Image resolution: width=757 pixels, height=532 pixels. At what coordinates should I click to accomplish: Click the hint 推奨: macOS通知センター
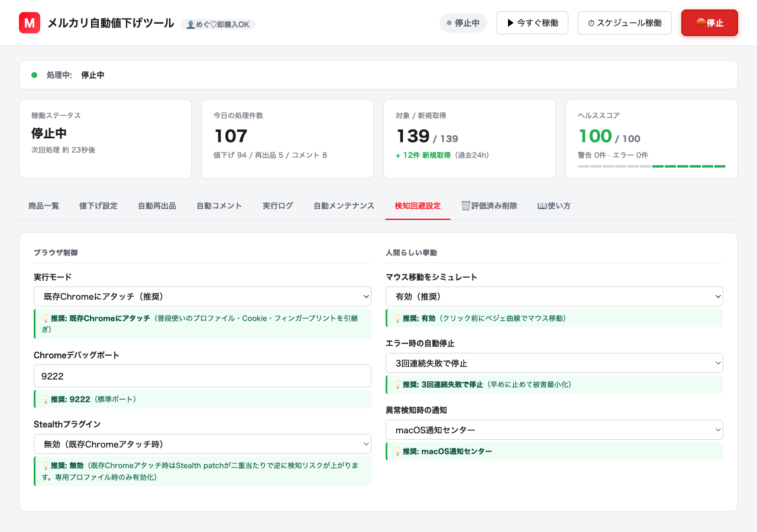pyautogui.click(x=554, y=451)
